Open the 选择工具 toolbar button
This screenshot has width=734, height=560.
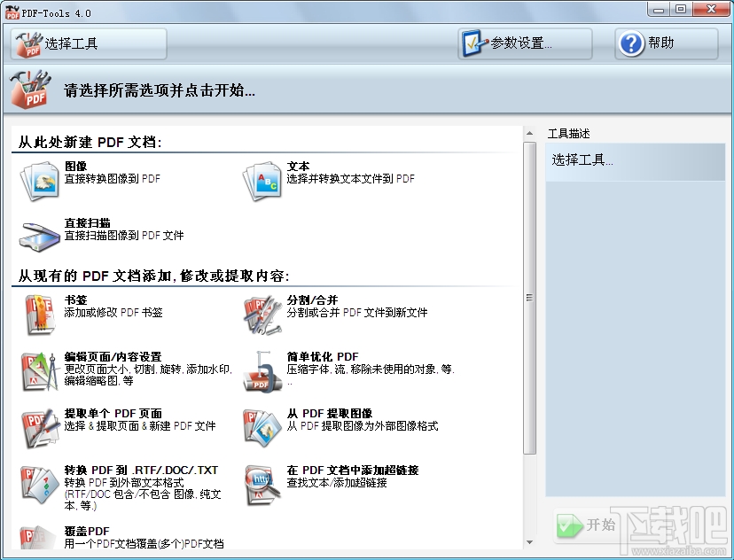[x=89, y=43]
